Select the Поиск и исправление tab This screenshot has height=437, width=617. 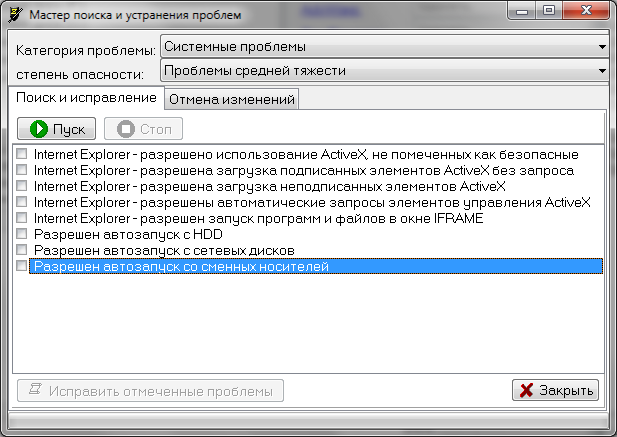(x=86, y=98)
